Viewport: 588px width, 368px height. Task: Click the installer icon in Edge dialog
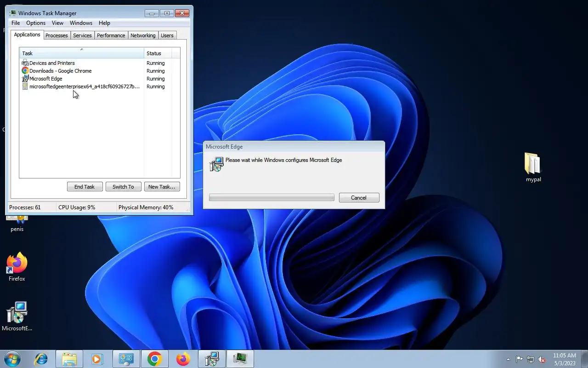(x=216, y=164)
